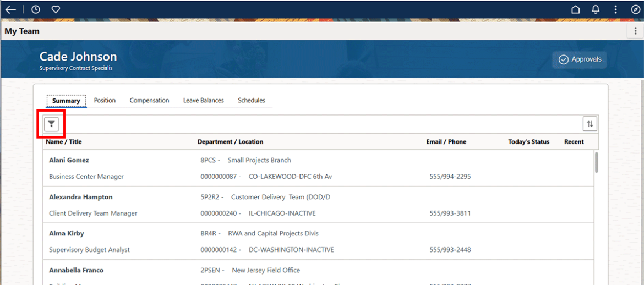The height and width of the screenshot is (285, 644).
Task: Click phone number 555/993-2448
Action: 450,250
